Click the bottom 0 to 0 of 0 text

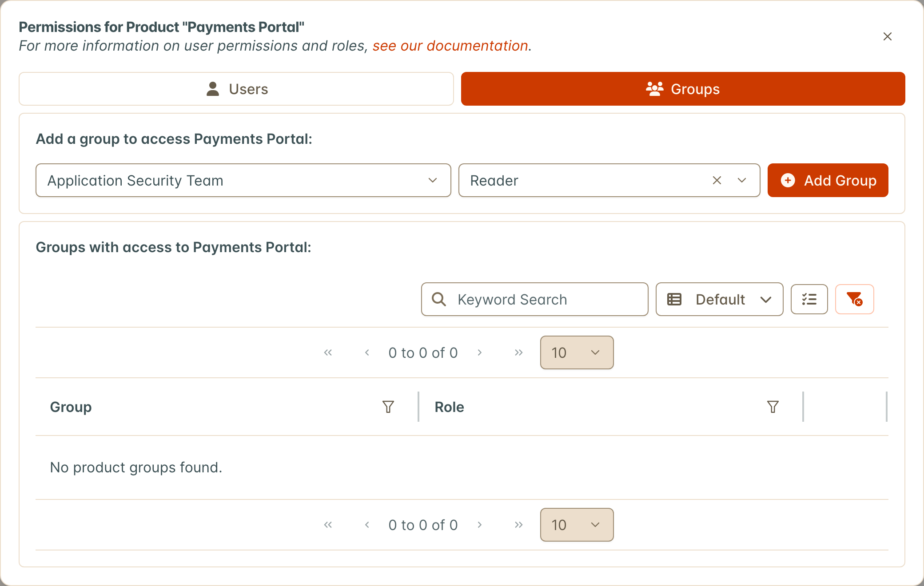pos(423,525)
